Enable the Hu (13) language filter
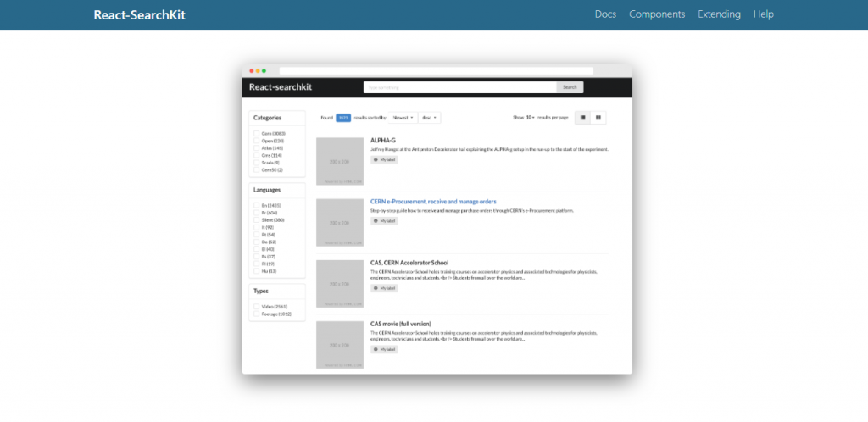This screenshot has width=868, height=422. tap(256, 271)
